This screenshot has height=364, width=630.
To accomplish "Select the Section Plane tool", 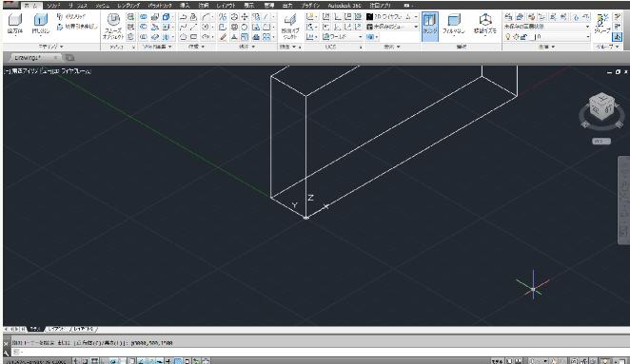I will (x=289, y=26).
